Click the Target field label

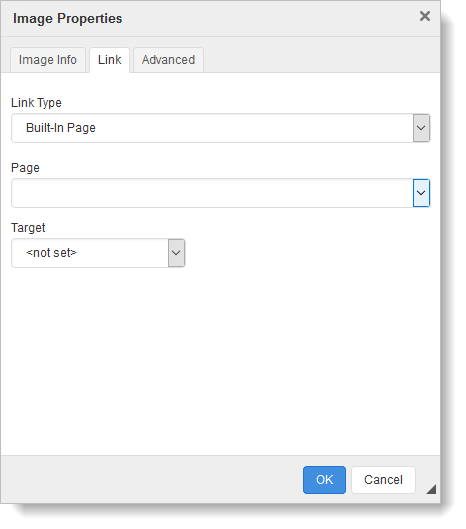(28, 228)
